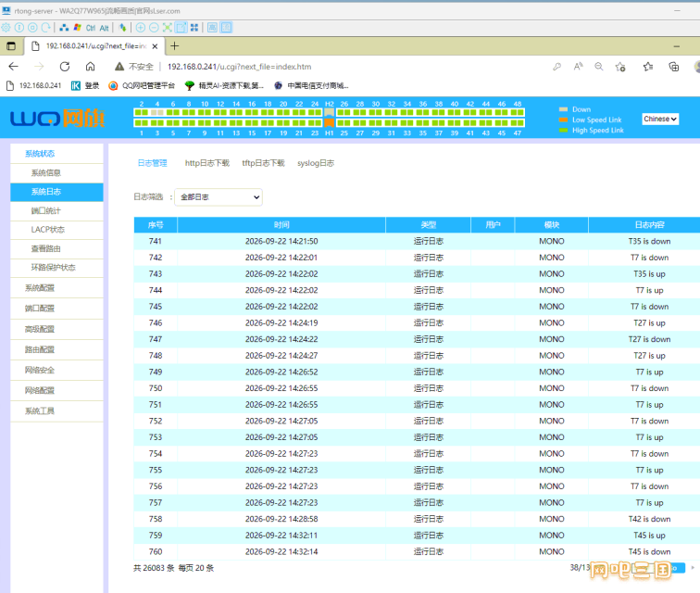Open the 登录 bookmark
The height and width of the screenshot is (593, 700).
pyautogui.click(x=85, y=85)
